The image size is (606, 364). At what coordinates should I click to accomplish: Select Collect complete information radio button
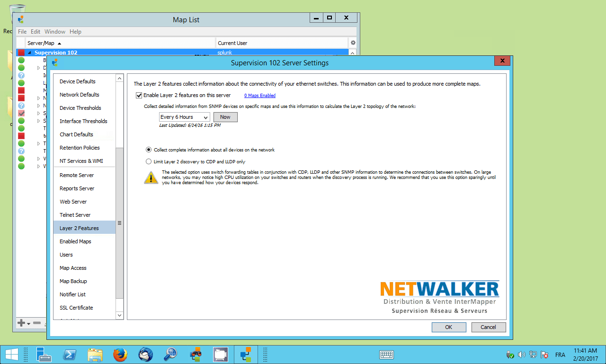tap(149, 150)
